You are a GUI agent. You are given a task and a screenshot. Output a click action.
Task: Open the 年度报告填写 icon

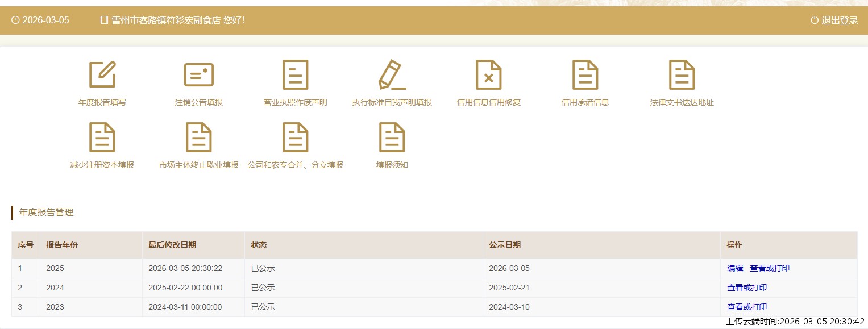click(x=102, y=74)
